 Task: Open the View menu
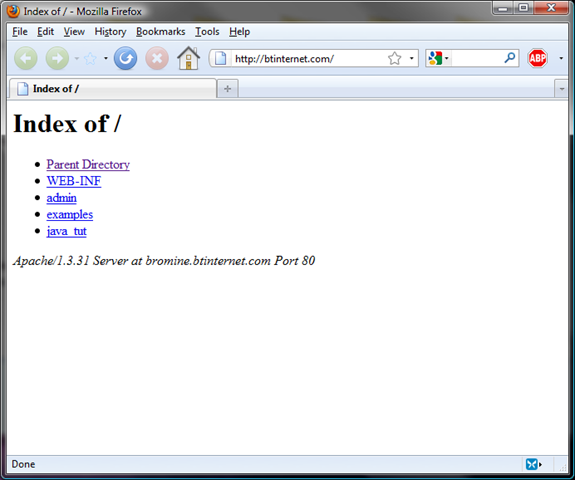coord(74,32)
